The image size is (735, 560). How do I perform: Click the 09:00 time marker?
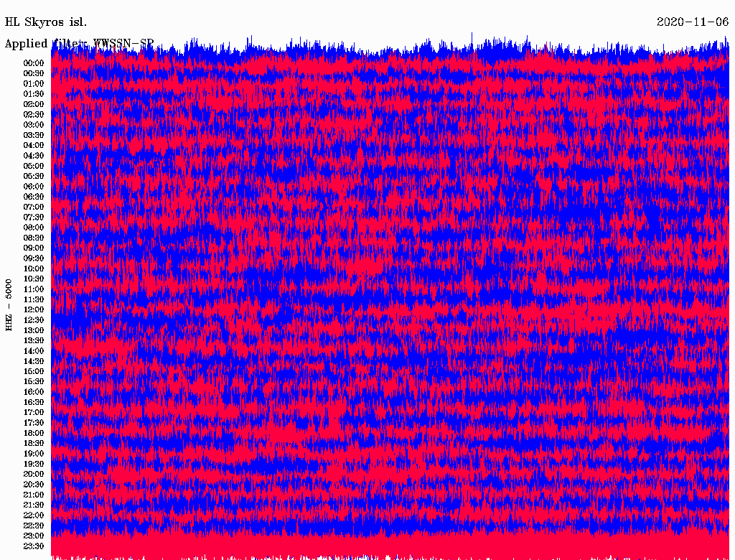[34, 248]
